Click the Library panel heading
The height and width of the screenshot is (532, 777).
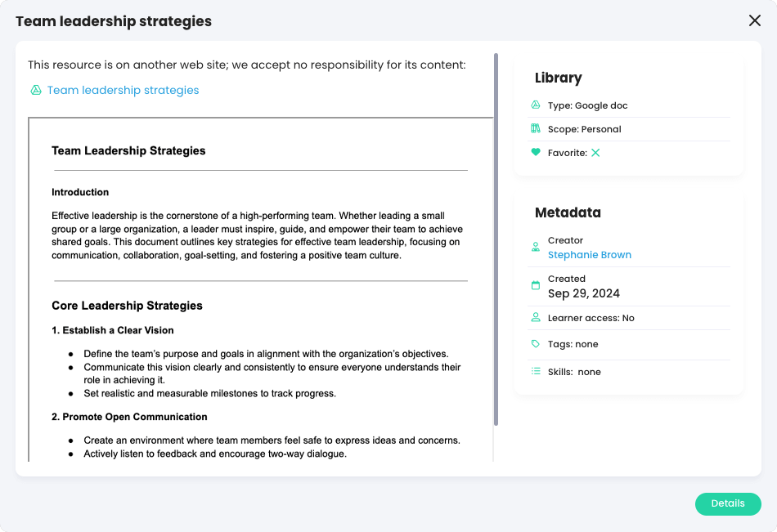pyautogui.click(x=558, y=78)
